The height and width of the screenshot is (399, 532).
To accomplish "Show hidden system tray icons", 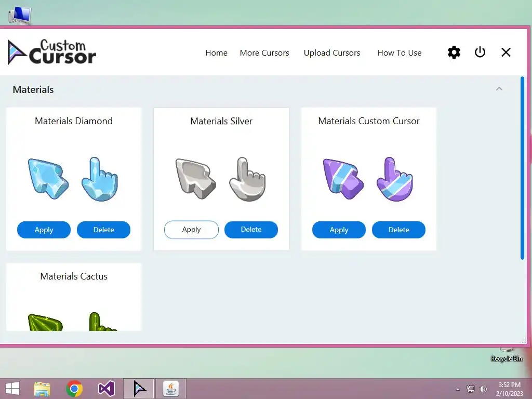I will point(458,389).
